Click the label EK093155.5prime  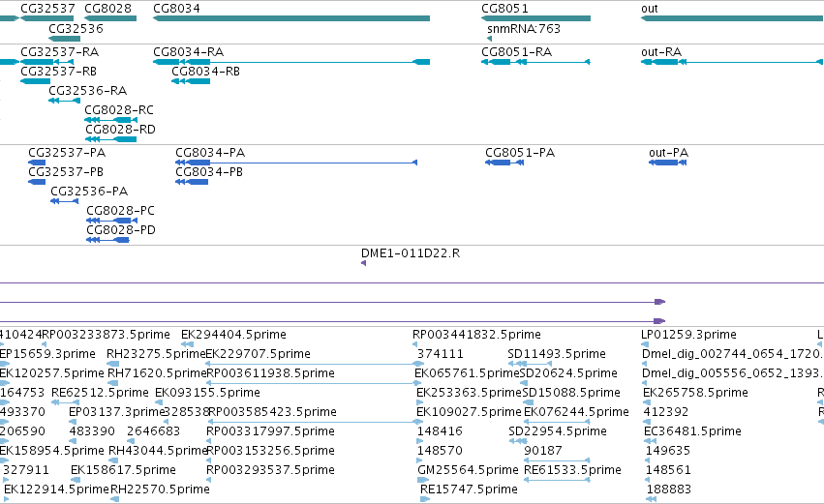pyautogui.click(x=207, y=393)
